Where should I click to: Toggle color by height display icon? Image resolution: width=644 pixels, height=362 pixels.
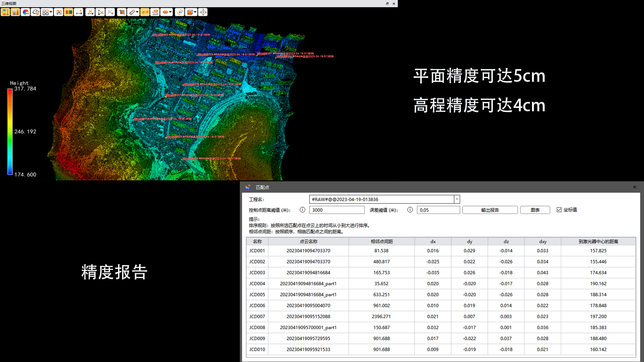pos(5,12)
